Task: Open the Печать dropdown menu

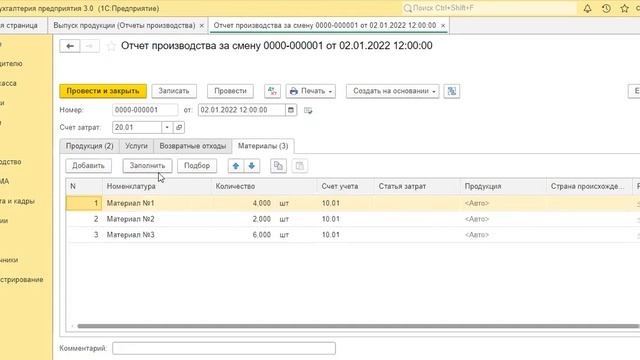Action: [x=311, y=91]
